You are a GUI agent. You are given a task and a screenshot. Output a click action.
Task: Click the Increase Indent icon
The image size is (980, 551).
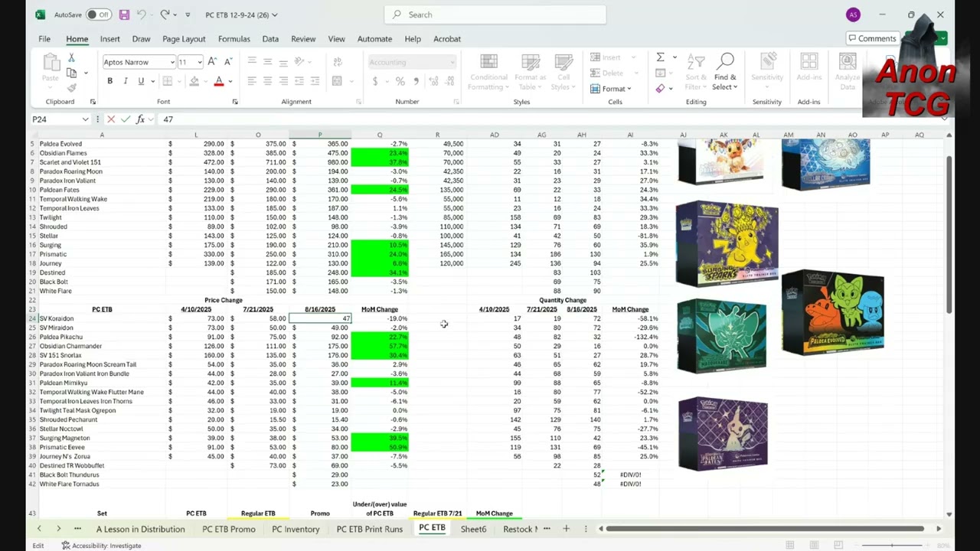pos(315,81)
